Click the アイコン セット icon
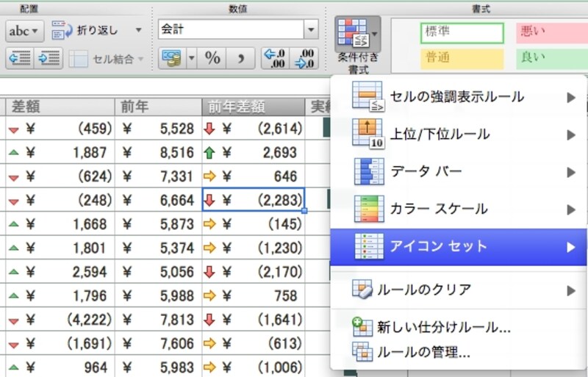The image size is (588, 377). tap(369, 246)
